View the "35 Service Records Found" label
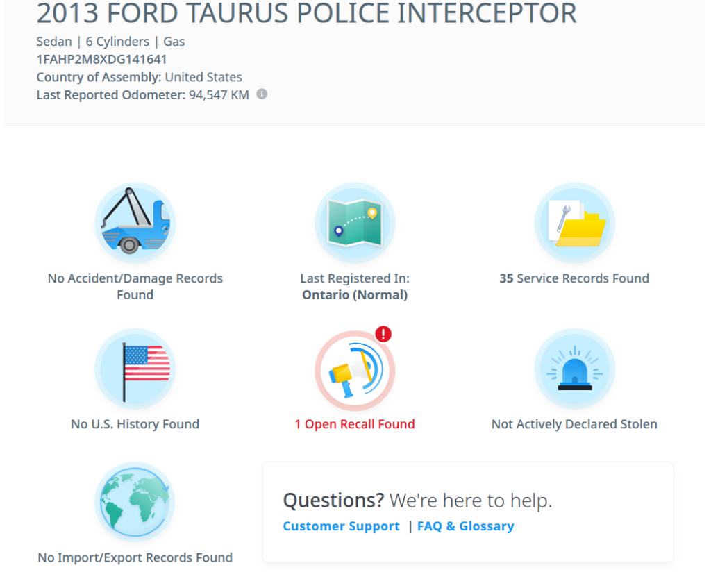Image resolution: width=711 pixels, height=588 pixels. 574,278
